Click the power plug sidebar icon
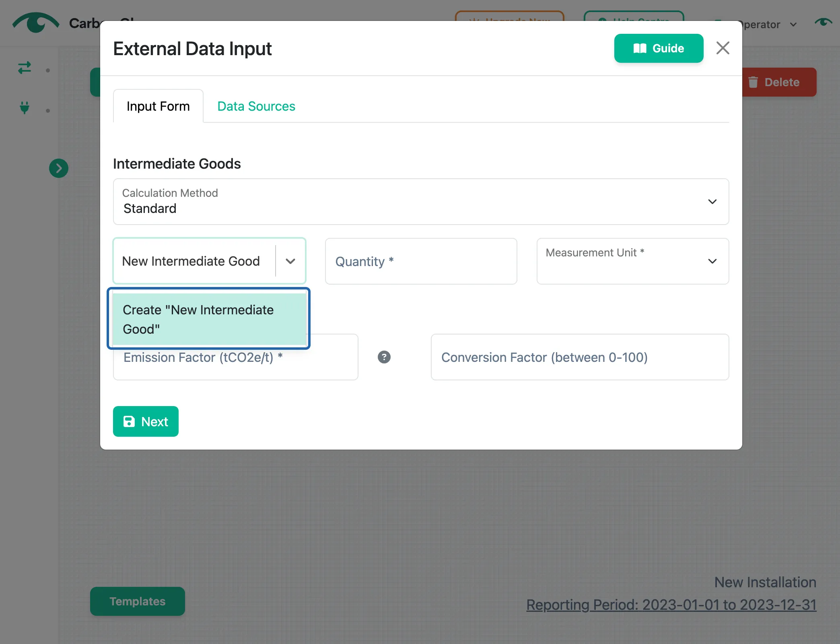The width and height of the screenshot is (840, 644). click(x=25, y=108)
